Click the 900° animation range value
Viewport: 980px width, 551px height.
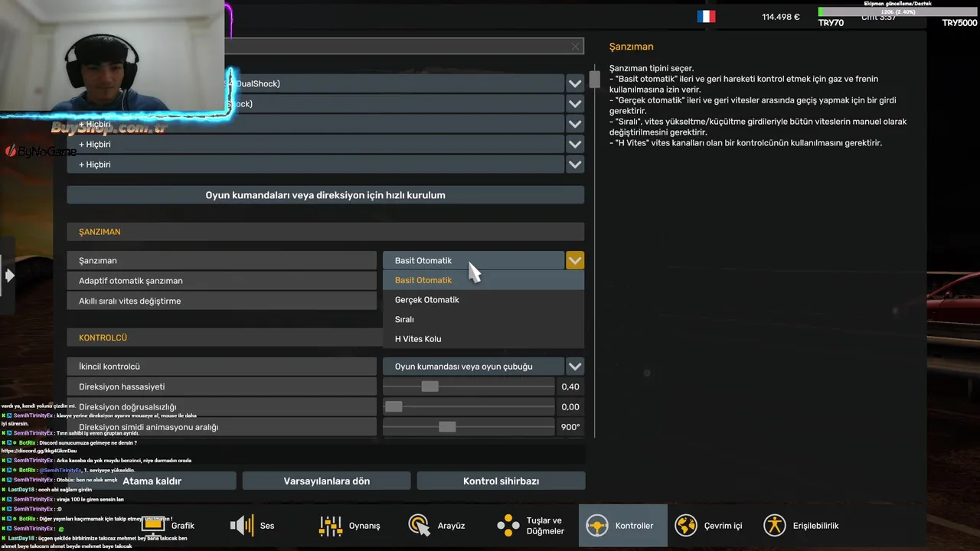coord(570,427)
